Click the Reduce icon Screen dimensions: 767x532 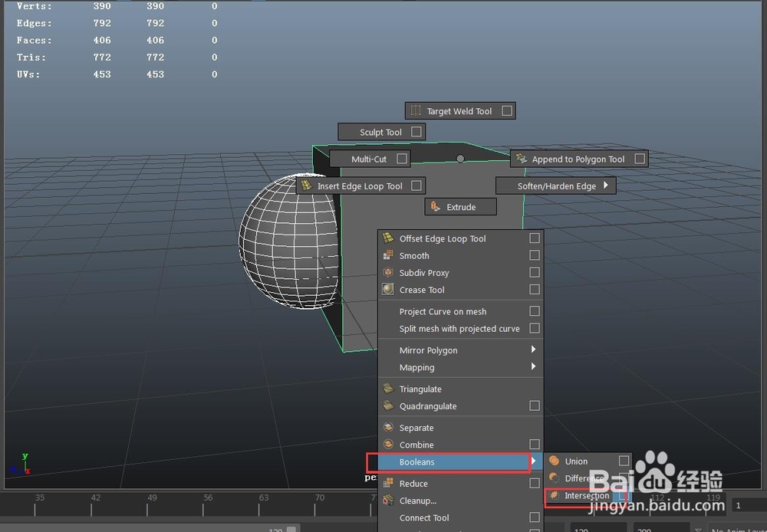(388, 483)
